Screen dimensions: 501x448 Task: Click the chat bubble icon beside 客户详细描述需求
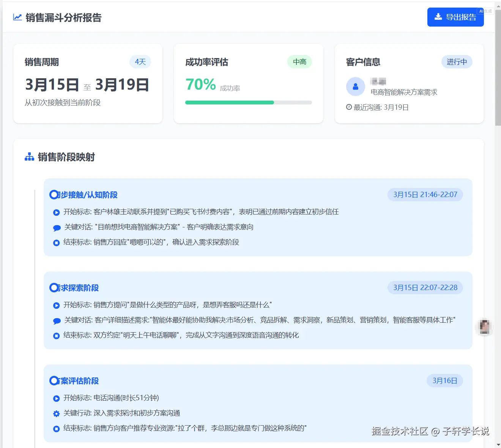click(x=57, y=321)
